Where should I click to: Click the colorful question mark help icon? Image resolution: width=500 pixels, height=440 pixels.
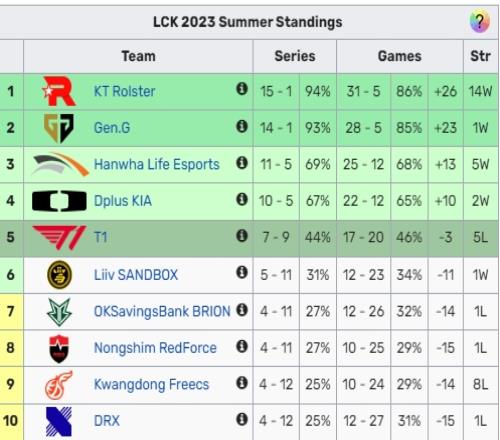click(x=480, y=22)
